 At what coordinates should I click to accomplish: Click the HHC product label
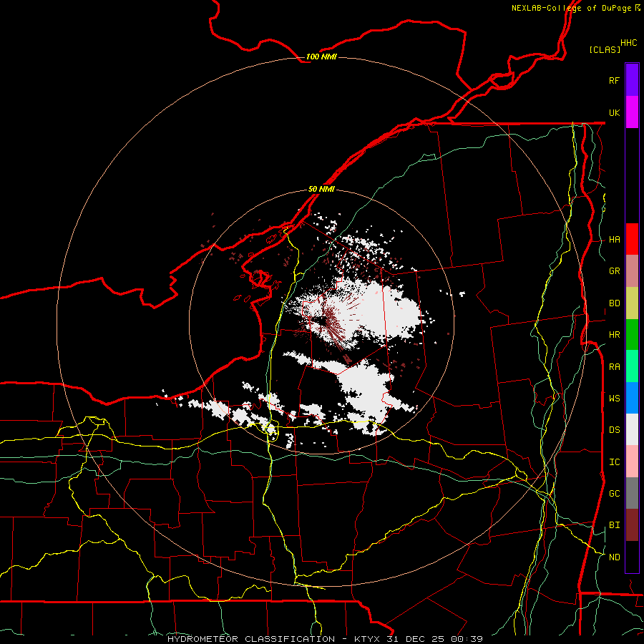click(x=628, y=43)
